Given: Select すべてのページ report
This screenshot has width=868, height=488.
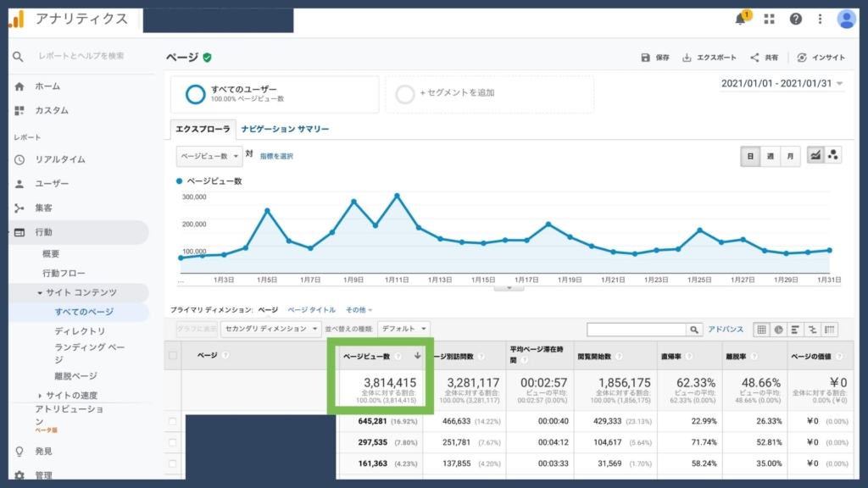Looking at the screenshot, I should pyautogui.click(x=84, y=312).
